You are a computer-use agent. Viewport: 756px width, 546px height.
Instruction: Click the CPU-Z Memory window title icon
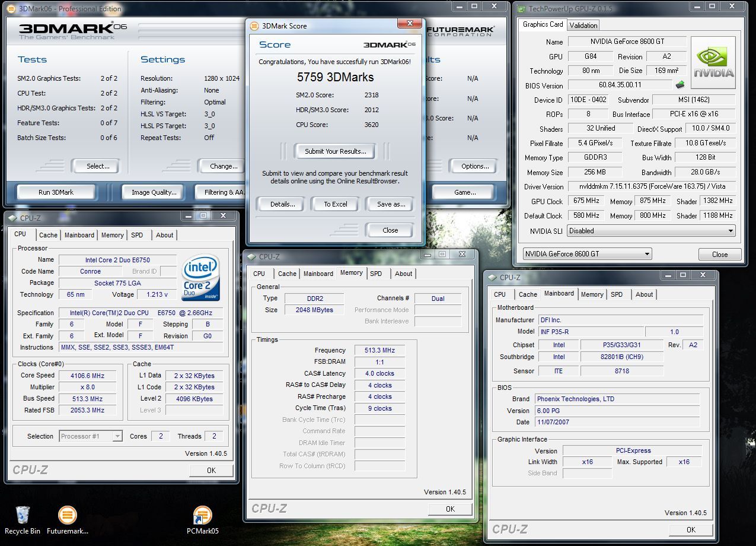251,257
